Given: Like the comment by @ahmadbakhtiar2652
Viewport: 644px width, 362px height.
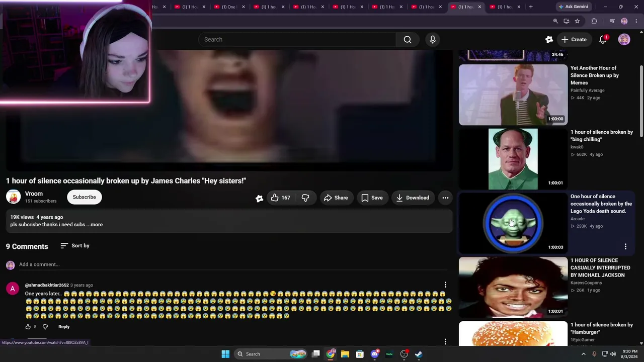Looking at the screenshot, I should point(28,327).
